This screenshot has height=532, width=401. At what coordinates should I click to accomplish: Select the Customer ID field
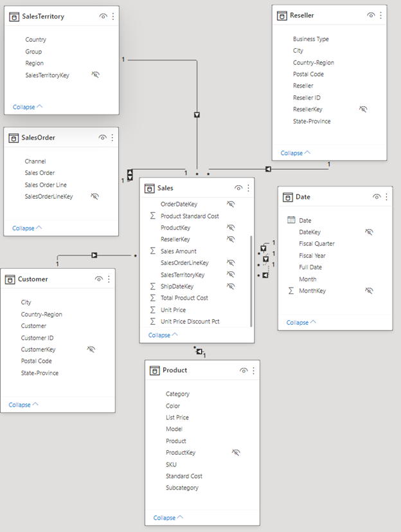[37, 338]
